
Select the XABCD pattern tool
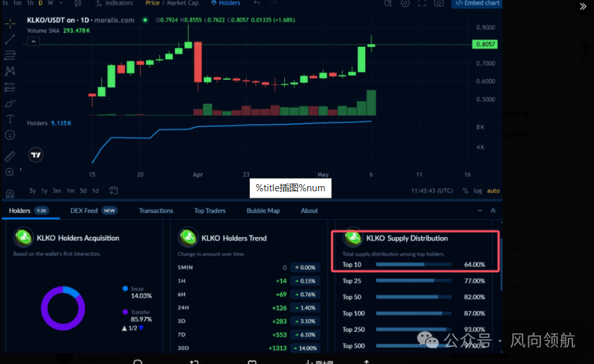click(x=10, y=71)
